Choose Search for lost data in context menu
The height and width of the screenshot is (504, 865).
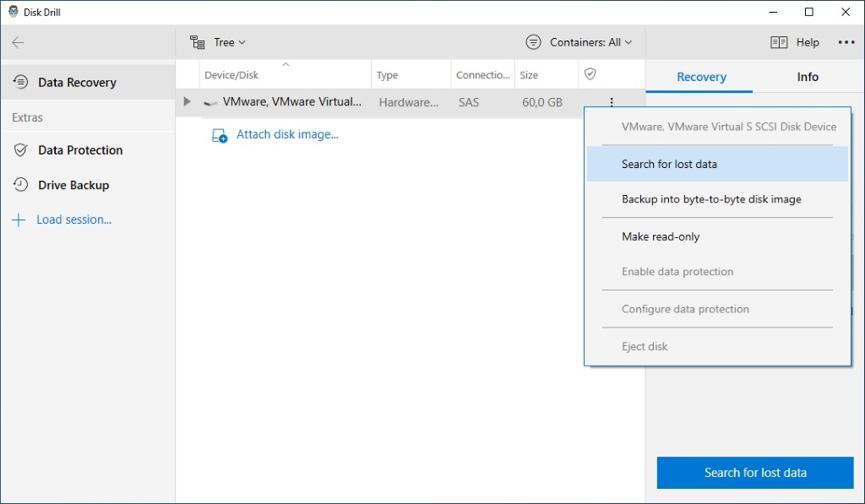tap(717, 164)
